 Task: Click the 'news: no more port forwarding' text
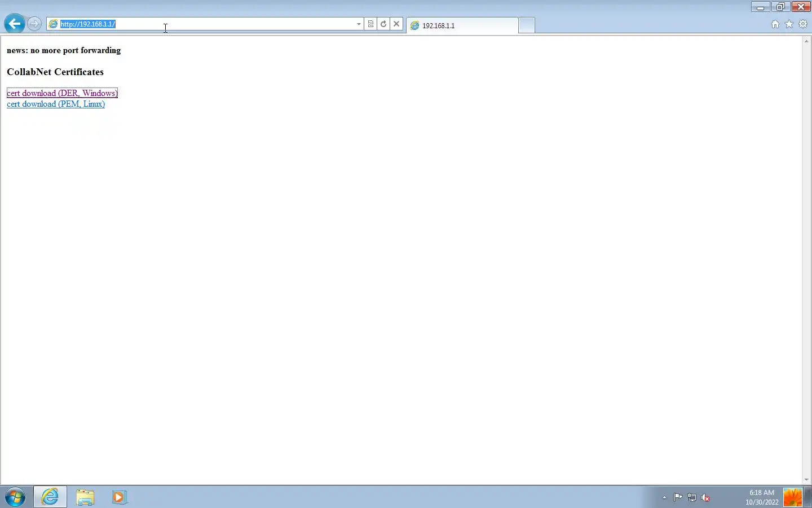[64, 50]
